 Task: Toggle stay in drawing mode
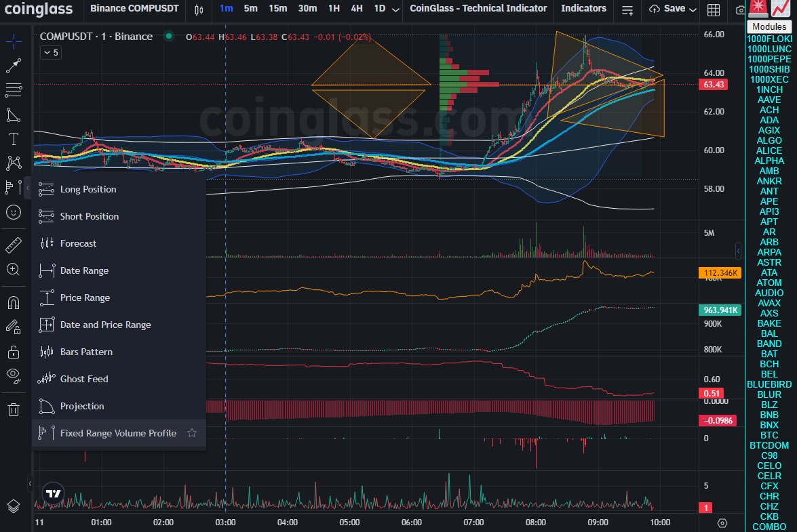tap(14, 327)
